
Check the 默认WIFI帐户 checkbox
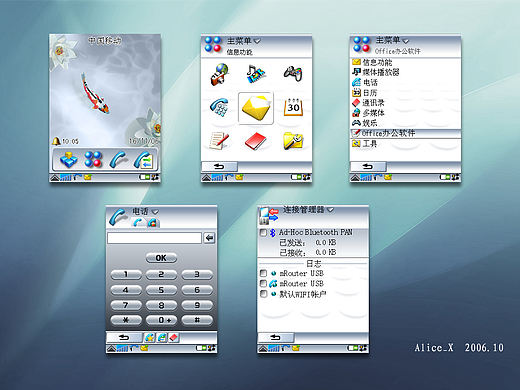point(263,294)
